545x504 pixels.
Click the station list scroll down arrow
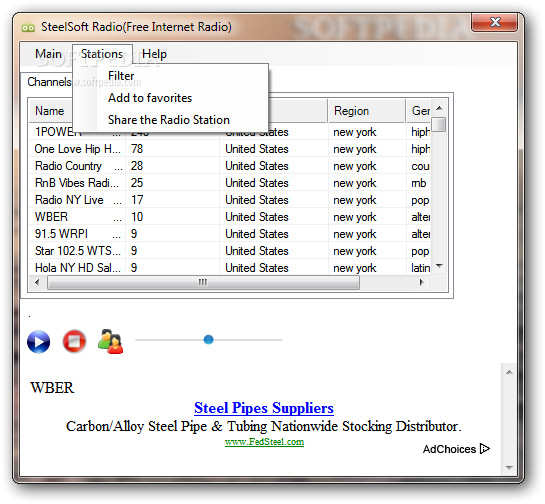tap(439, 266)
